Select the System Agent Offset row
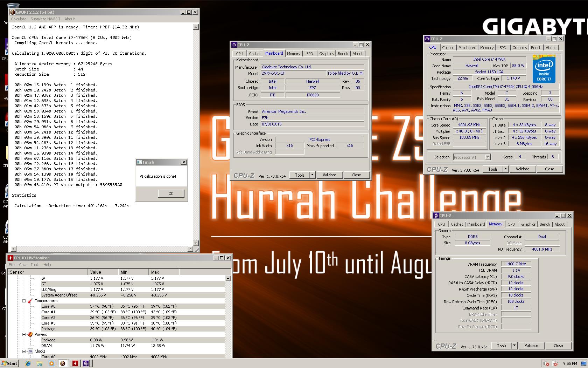Image resolution: width=588 pixels, height=368 pixels. click(117, 295)
